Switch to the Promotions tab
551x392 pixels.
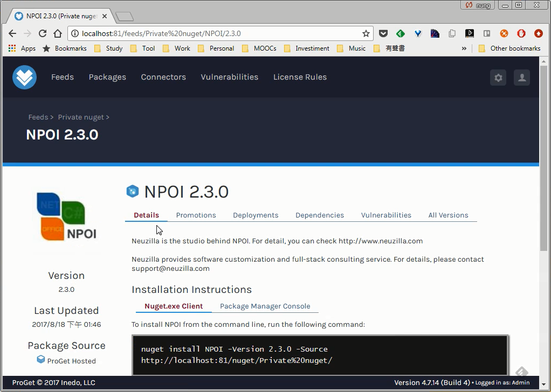click(x=196, y=215)
